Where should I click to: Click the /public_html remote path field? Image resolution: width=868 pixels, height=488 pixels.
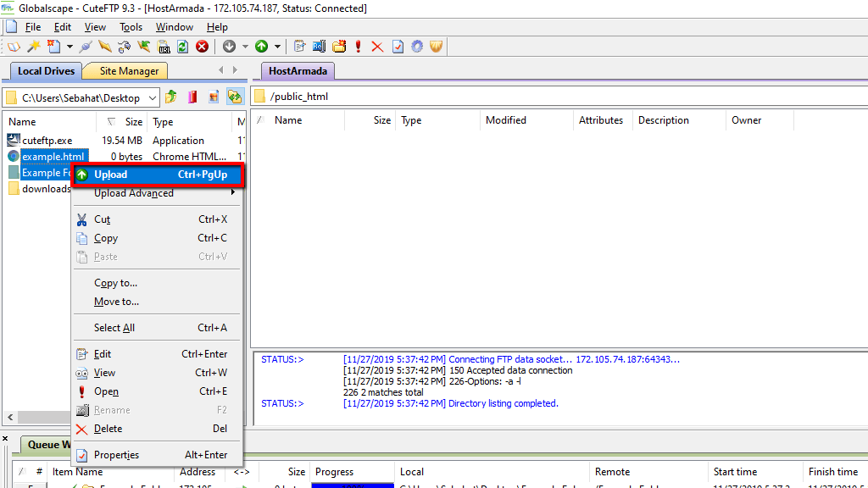pos(559,97)
